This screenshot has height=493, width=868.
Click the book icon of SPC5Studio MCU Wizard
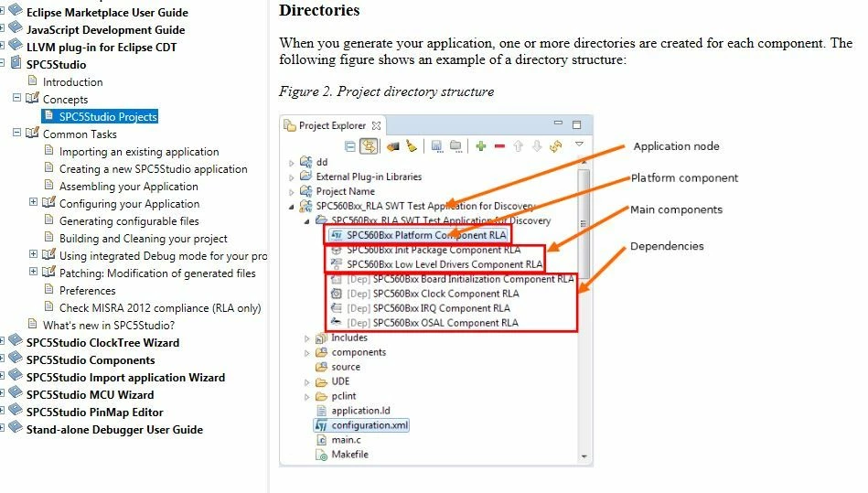pos(16,393)
